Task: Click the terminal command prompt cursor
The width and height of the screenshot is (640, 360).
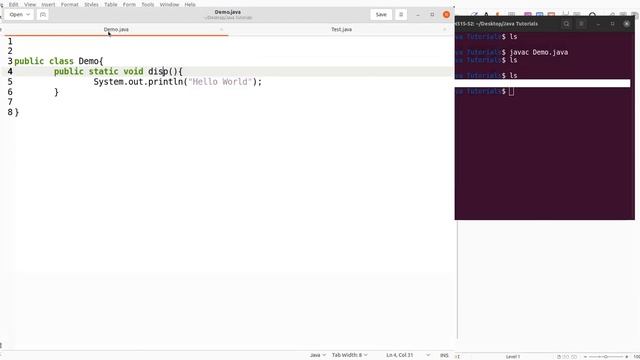Action: pyautogui.click(x=511, y=91)
